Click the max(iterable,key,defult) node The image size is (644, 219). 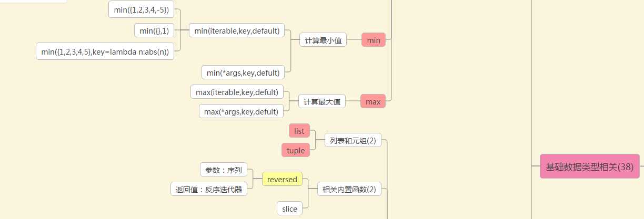(237, 92)
